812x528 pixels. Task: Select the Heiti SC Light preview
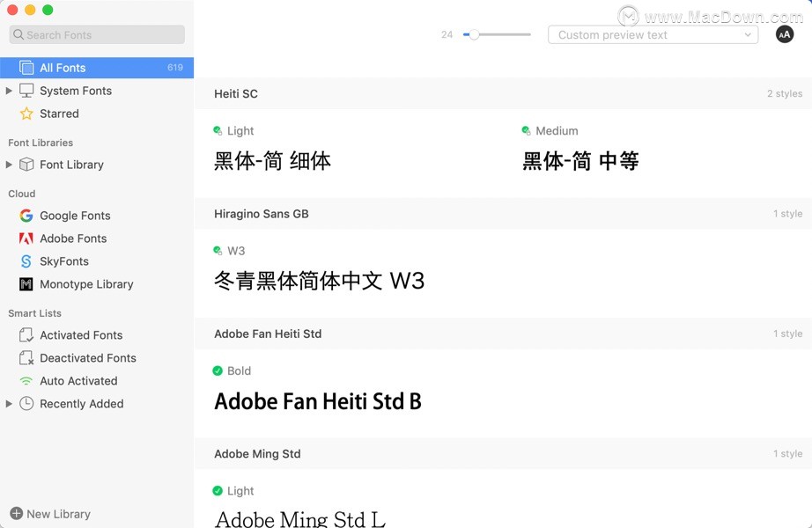pyautogui.click(x=272, y=160)
